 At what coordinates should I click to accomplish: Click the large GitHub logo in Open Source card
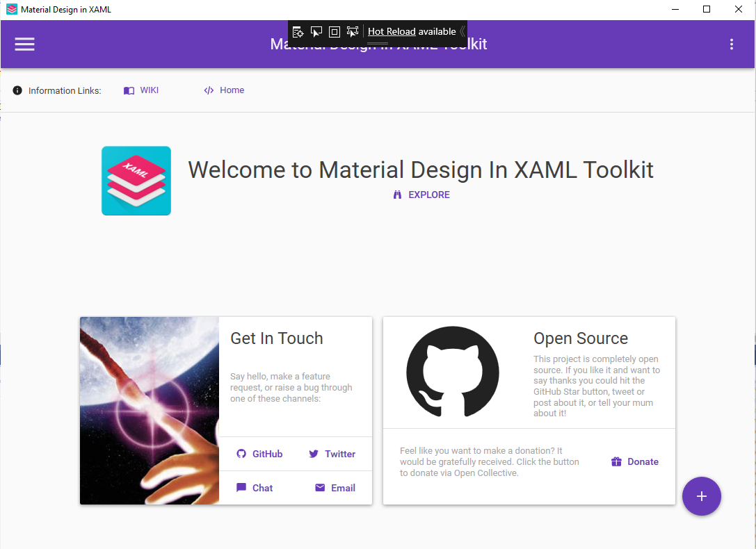point(453,372)
